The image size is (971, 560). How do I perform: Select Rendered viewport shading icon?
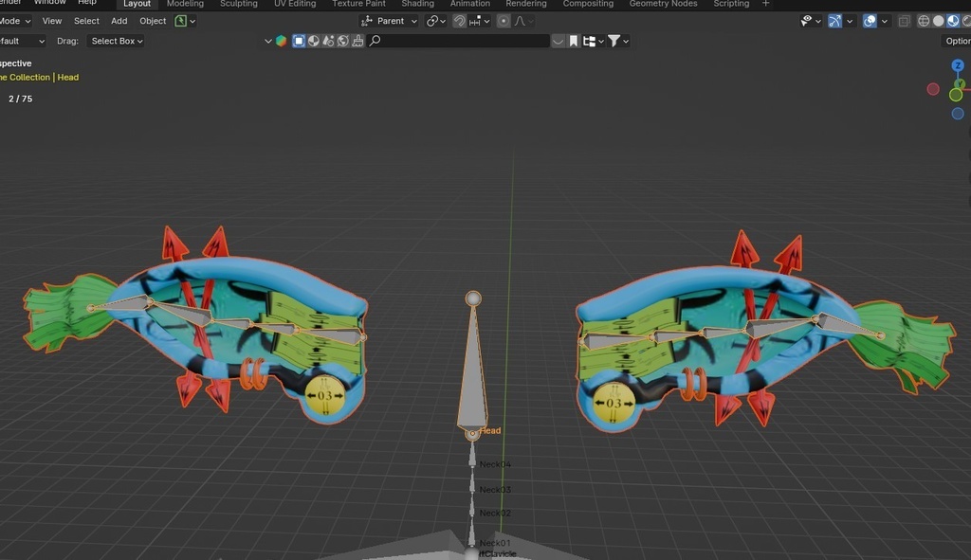pyautogui.click(x=966, y=20)
